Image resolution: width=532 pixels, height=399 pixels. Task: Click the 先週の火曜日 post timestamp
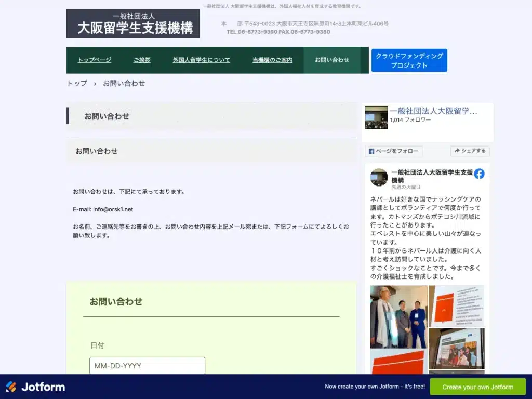click(x=406, y=187)
